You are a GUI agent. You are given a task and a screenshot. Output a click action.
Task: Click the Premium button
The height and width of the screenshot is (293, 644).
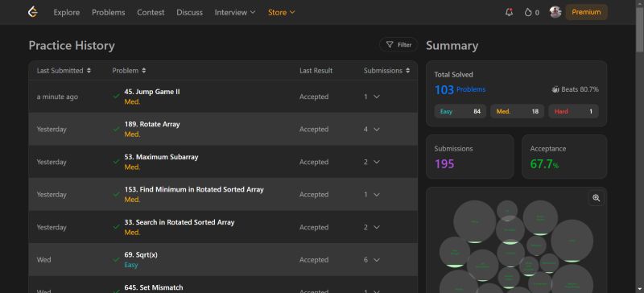[586, 12]
